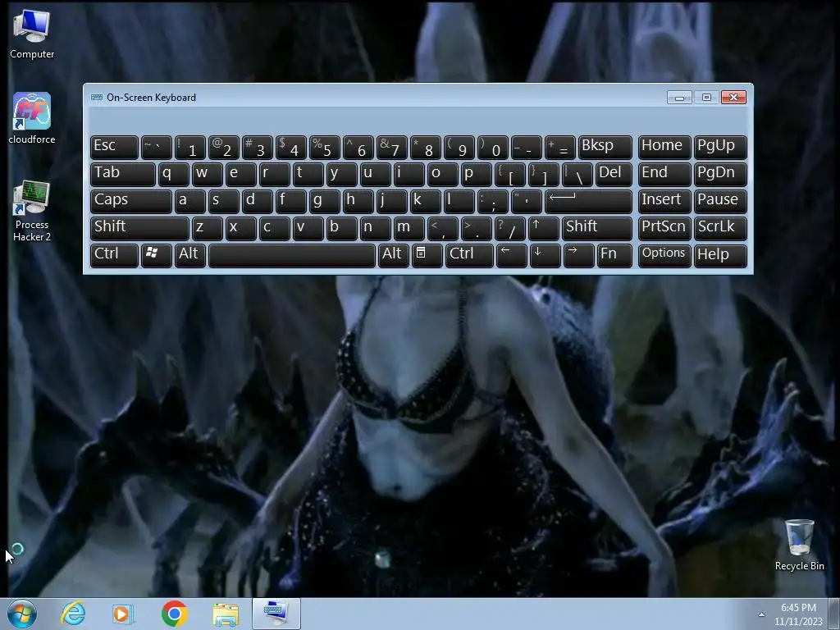
Task: Tap the number 1 key
Action: 189,148
